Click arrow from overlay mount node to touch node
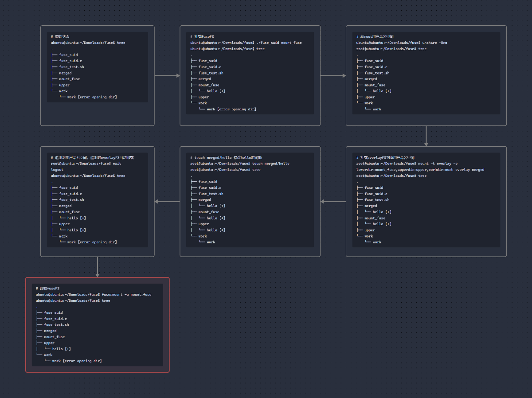This screenshot has height=398, width=532. click(x=333, y=202)
